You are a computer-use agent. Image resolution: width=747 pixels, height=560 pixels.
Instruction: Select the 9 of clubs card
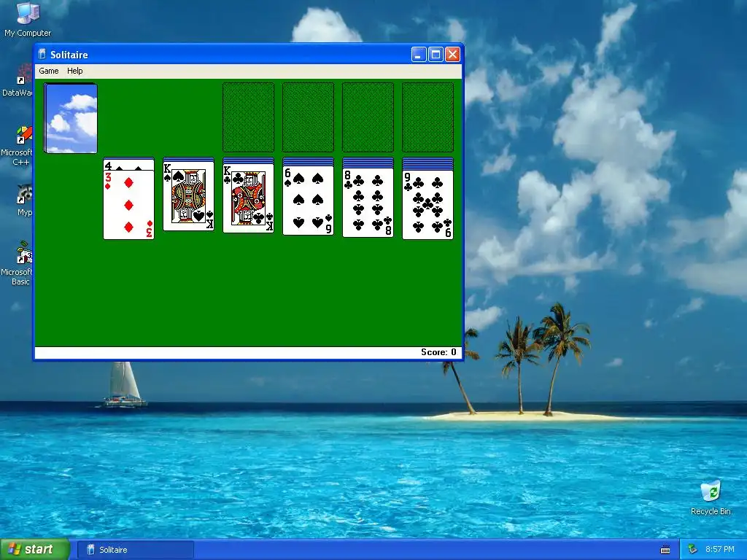427,205
